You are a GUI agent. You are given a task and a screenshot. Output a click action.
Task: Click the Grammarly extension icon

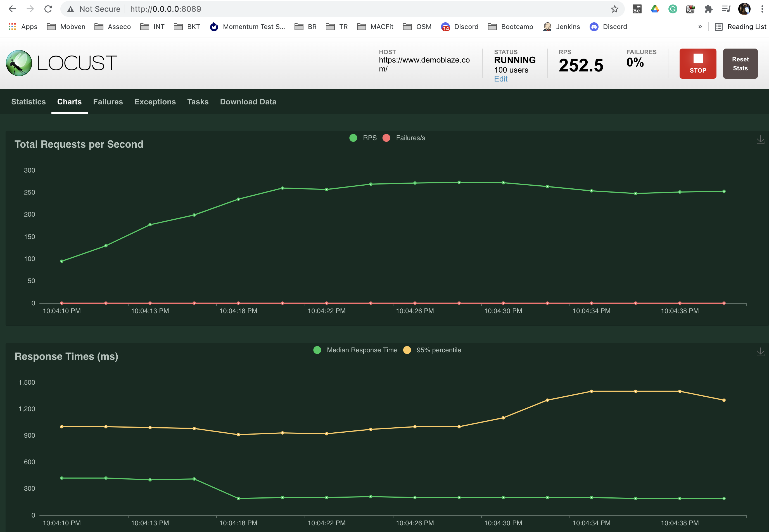click(673, 9)
